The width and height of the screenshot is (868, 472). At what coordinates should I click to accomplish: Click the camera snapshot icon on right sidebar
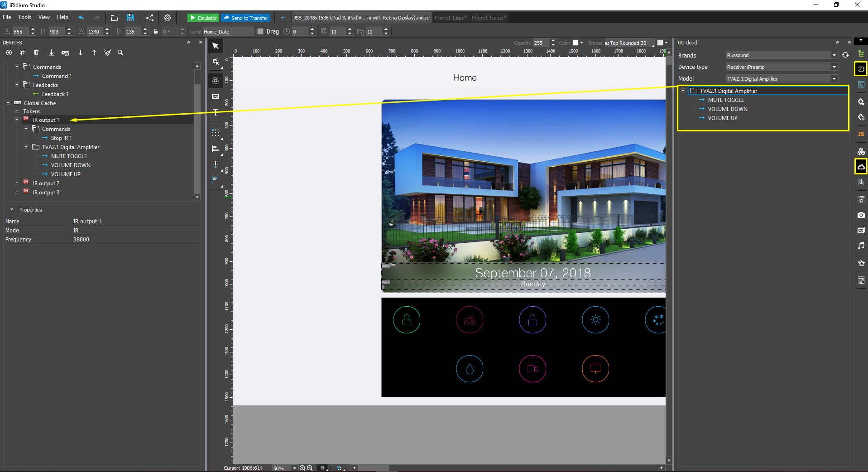click(x=861, y=215)
